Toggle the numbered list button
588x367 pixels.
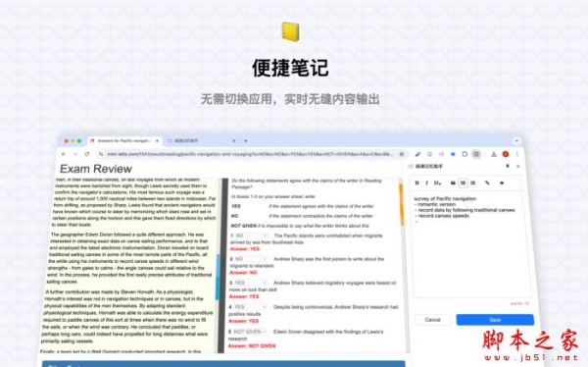pos(473,183)
